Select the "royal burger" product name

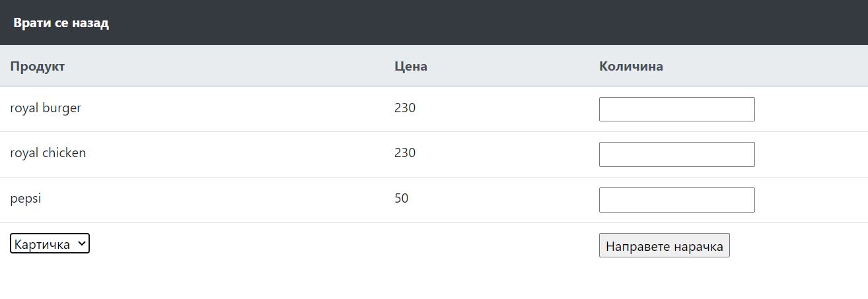coord(46,108)
